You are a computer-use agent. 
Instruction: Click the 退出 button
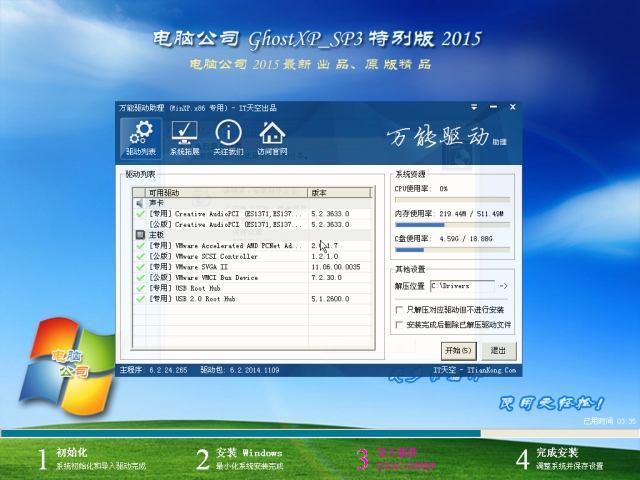498,351
